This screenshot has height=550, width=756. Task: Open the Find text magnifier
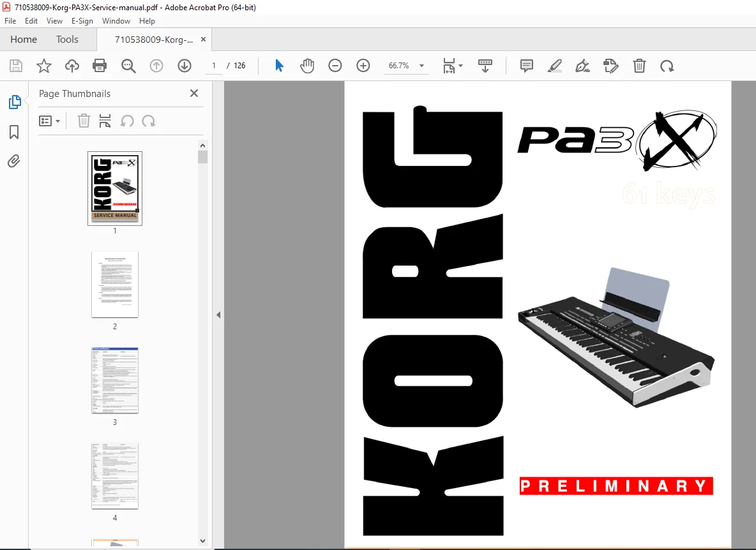tap(128, 66)
